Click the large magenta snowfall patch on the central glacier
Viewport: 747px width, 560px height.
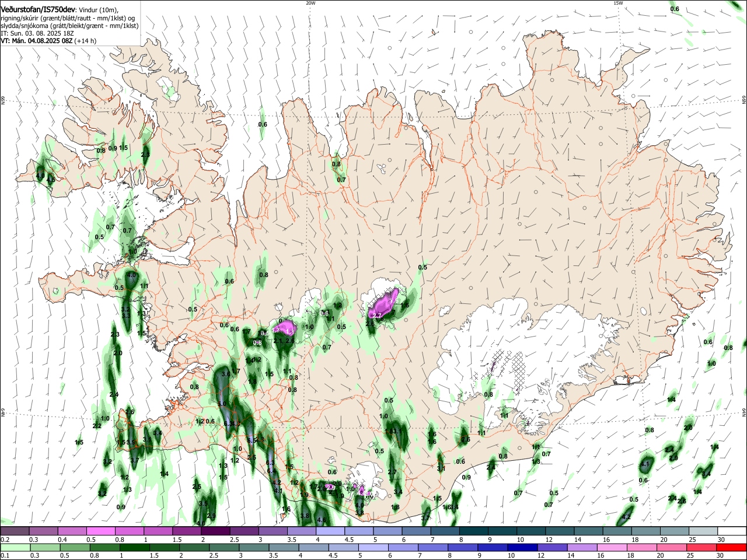pos(385,304)
